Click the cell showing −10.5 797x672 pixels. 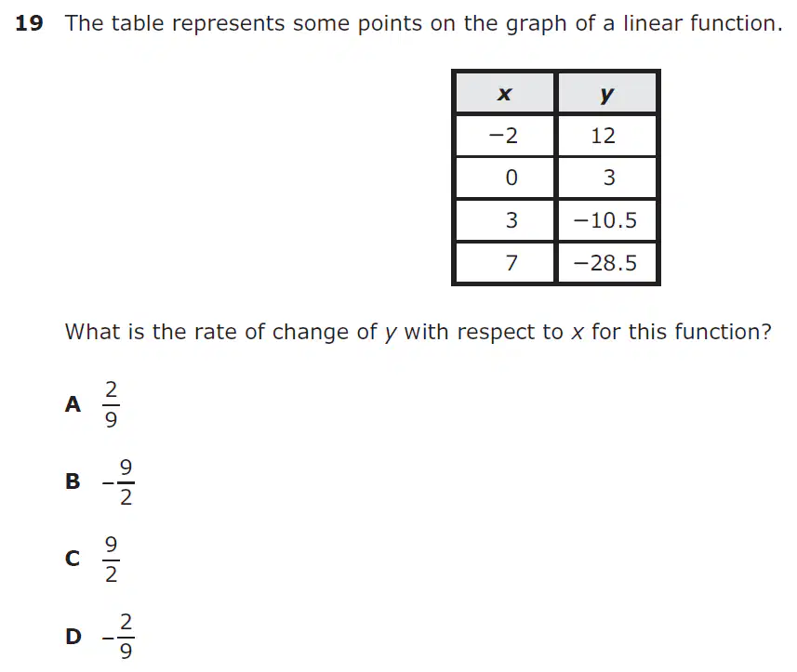(x=607, y=220)
